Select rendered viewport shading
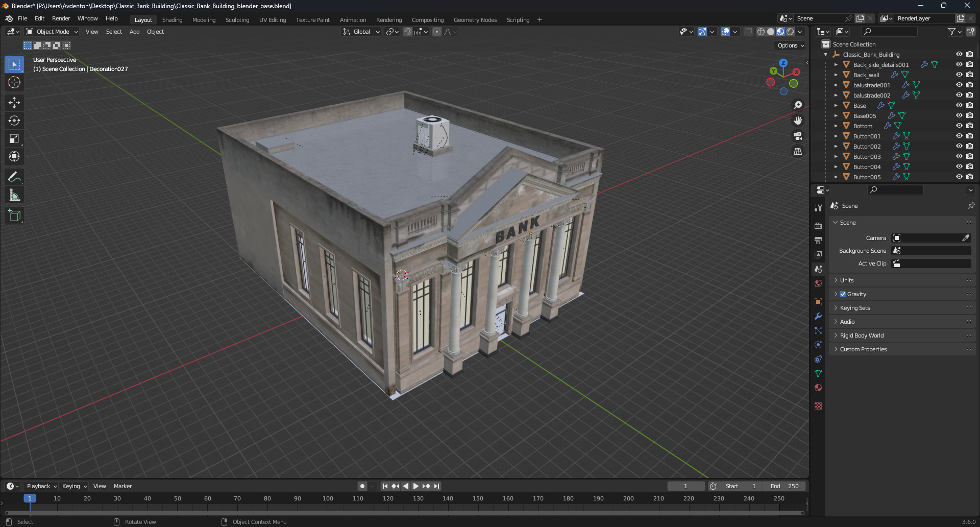The width and height of the screenshot is (980, 527). (x=790, y=32)
